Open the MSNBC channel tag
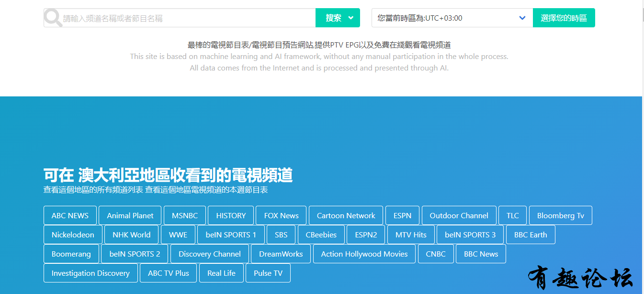 pyautogui.click(x=185, y=215)
